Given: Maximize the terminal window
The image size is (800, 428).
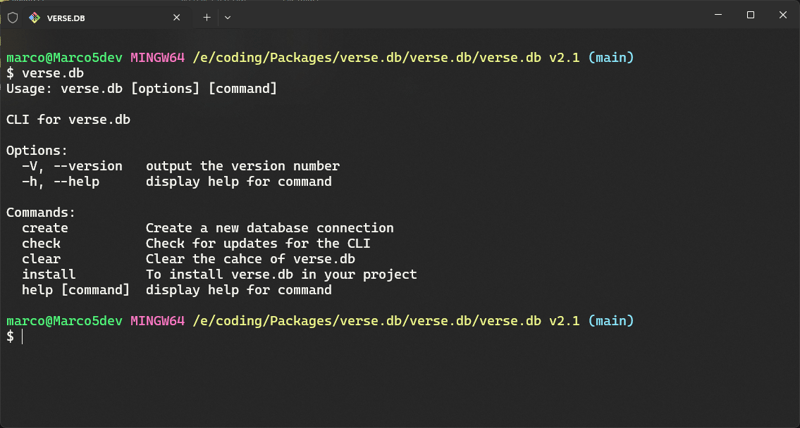Looking at the screenshot, I should pos(751,15).
